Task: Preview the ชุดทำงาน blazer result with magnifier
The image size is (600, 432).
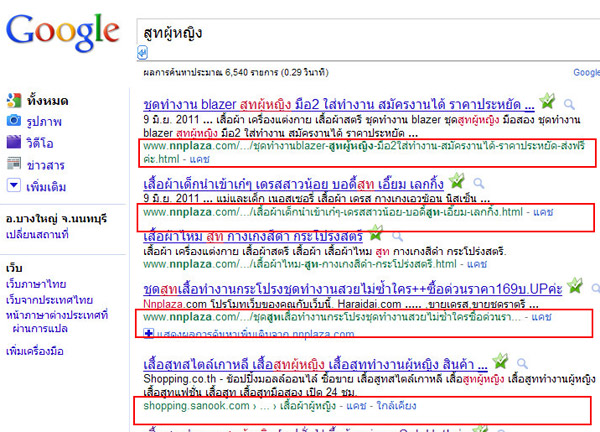Action: coord(569,104)
